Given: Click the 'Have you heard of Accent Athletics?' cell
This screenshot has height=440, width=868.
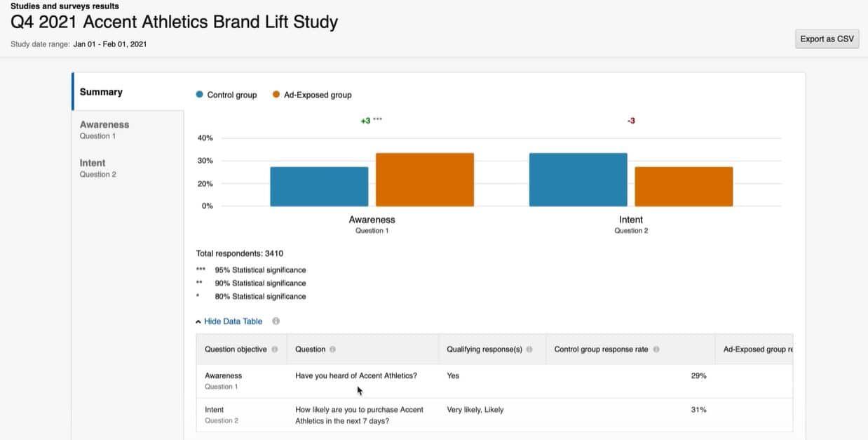Looking at the screenshot, I should point(356,375).
